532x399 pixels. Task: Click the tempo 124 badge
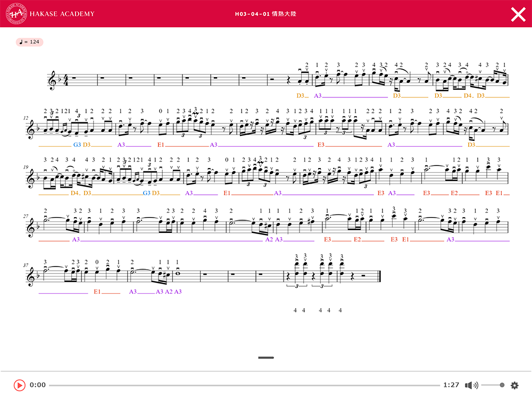[29, 42]
